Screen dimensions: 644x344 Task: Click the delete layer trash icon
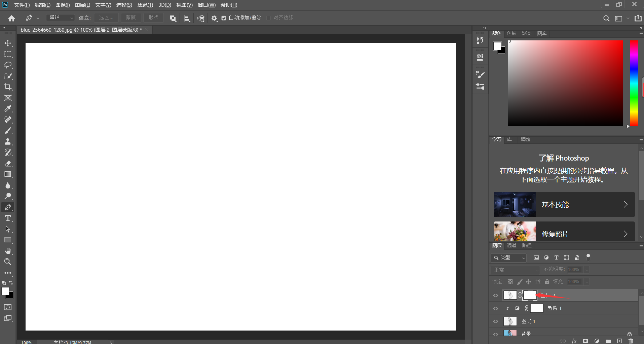point(631,341)
